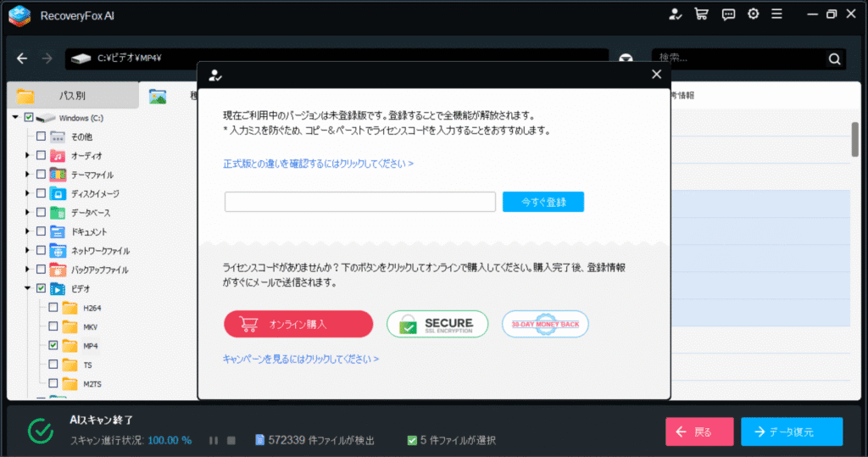The width and height of the screenshot is (868, 457).
Task: Click the オンライン購入 purchase button
Action: coord(298,324)
